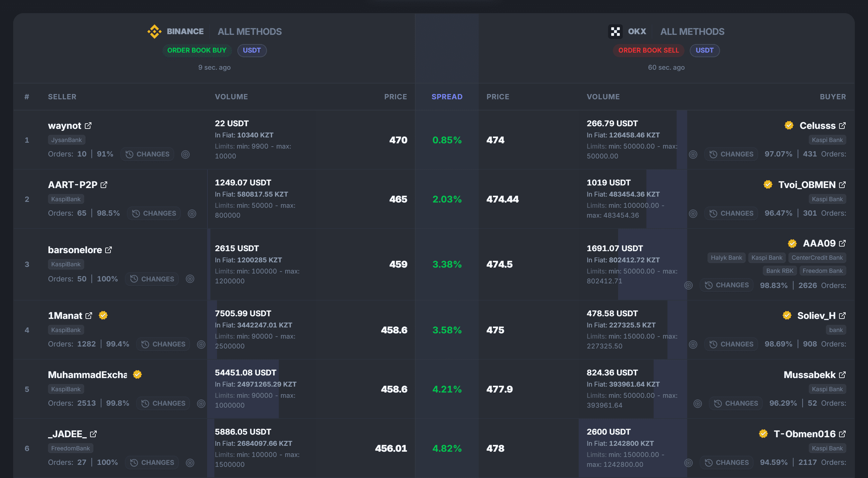Open seller name barsonelore
Image resolution: width=868 pixels, height=478 pixels.
click(75, 250)
